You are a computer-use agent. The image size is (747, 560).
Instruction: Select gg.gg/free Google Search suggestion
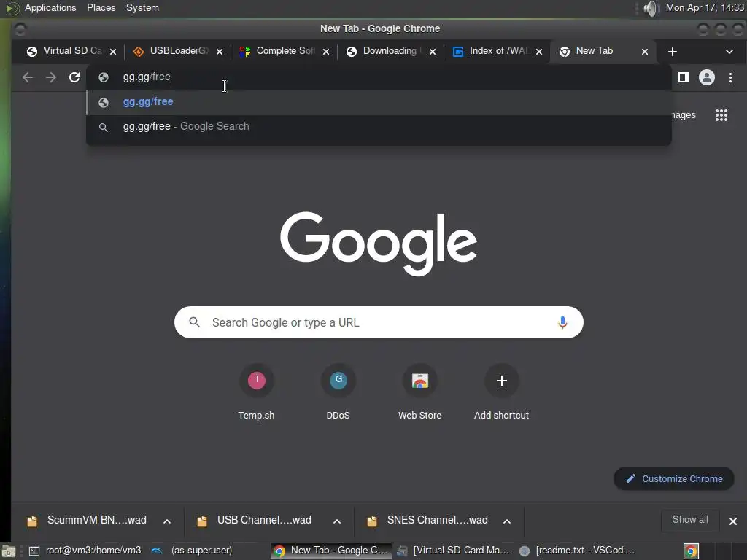[379, 127]
